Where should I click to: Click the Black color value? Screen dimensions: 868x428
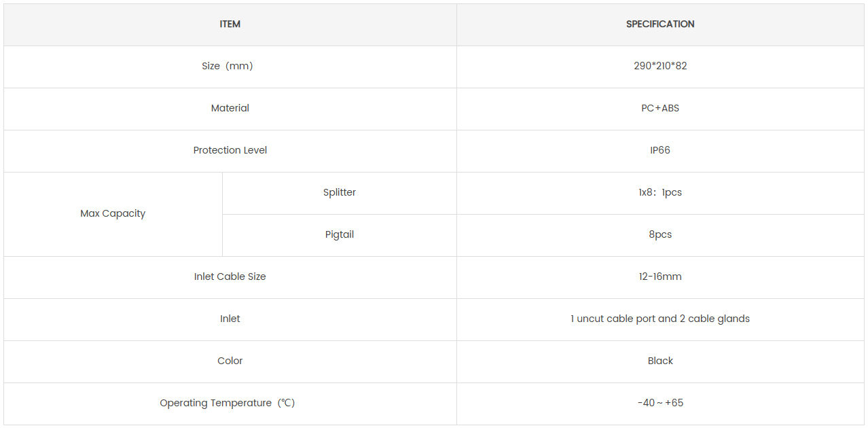(x=659, y=361)
